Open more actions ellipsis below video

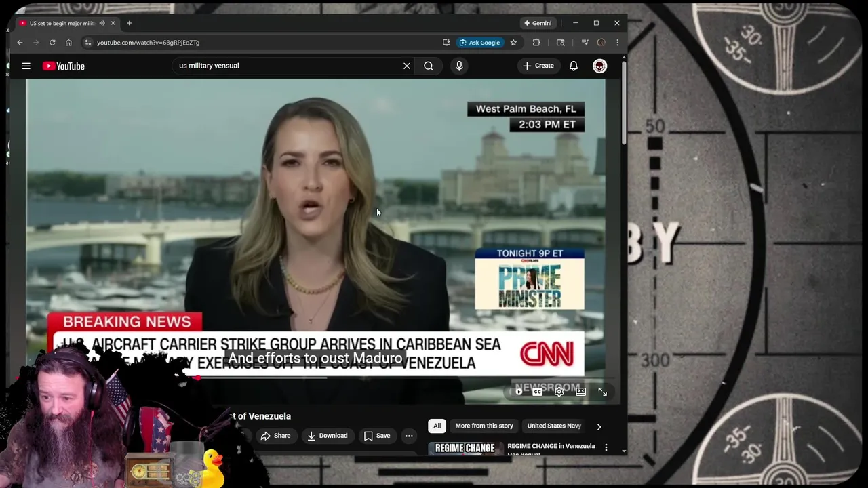pos(409,436)
